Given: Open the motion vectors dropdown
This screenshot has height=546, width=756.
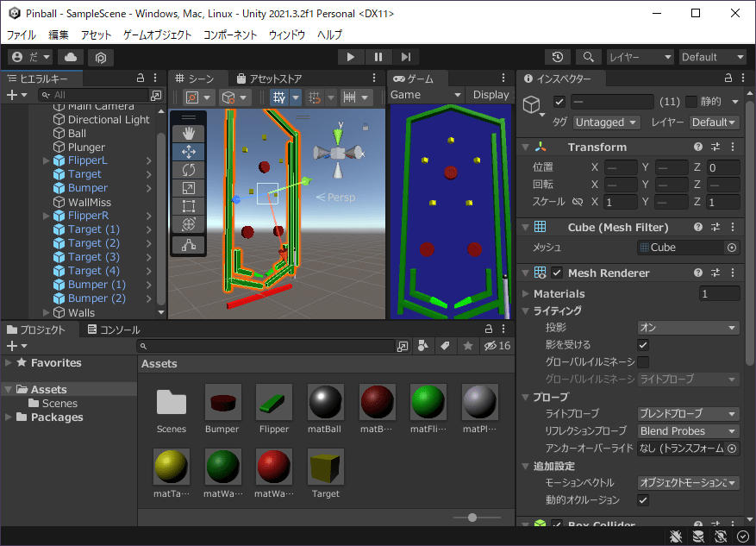Looking at the screenshot, I should pyautogui.click(x=688, y=483).
